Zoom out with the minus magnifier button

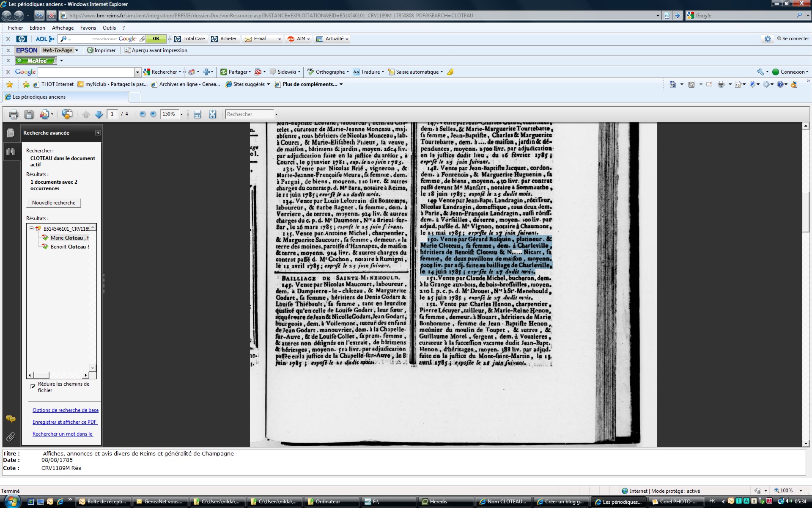(143, 114)
